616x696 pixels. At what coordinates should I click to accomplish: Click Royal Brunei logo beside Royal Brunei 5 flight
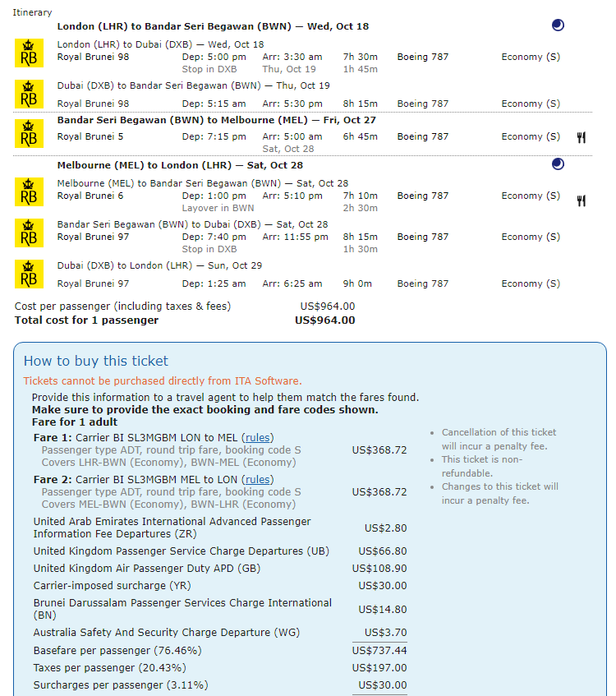point(29,133)
